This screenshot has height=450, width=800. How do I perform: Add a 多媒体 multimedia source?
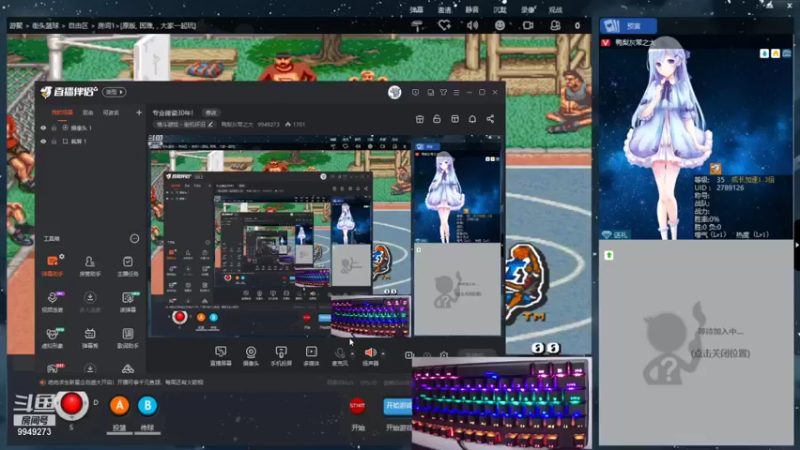click(311, 356)
